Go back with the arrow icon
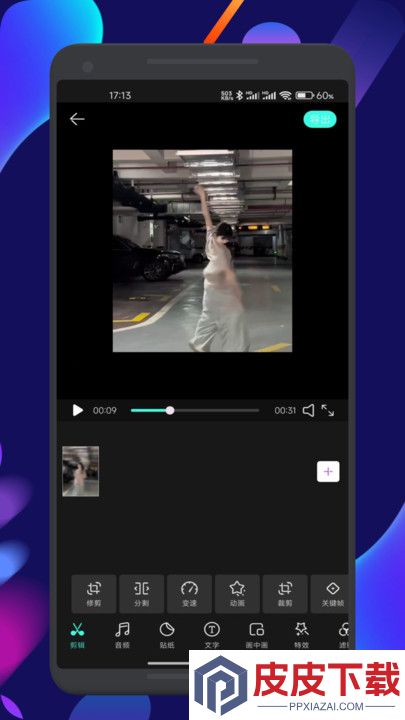405x720 pixels. pyautogui.click(x=77, y=119)
